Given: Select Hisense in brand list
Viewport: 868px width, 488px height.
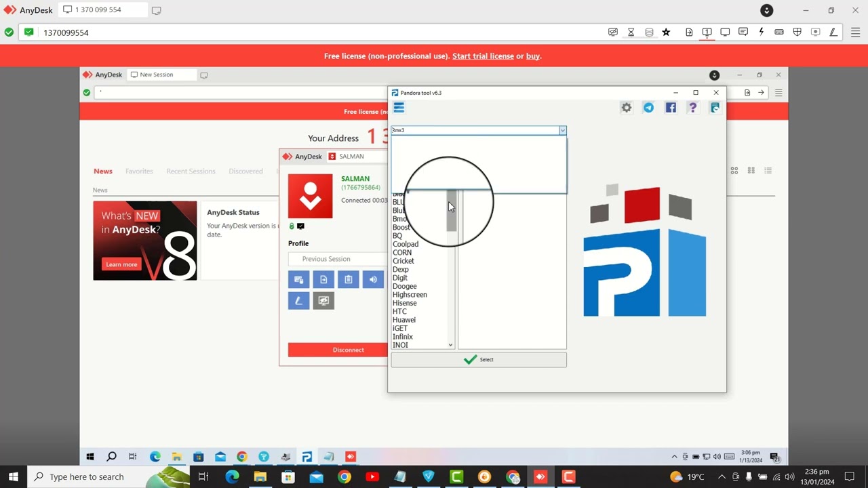Looking at the screenshot, I should 405,303.
